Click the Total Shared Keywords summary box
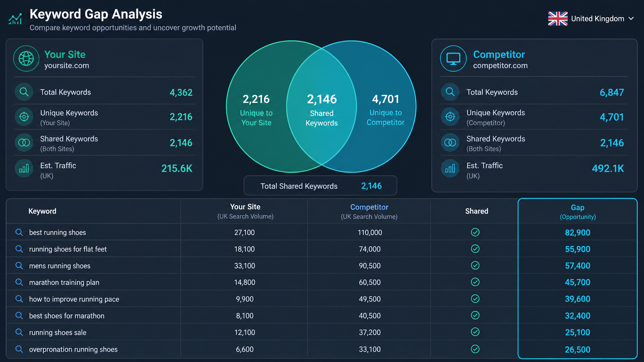The height and width of the screenshot is (362, 644). coord(320,186)
